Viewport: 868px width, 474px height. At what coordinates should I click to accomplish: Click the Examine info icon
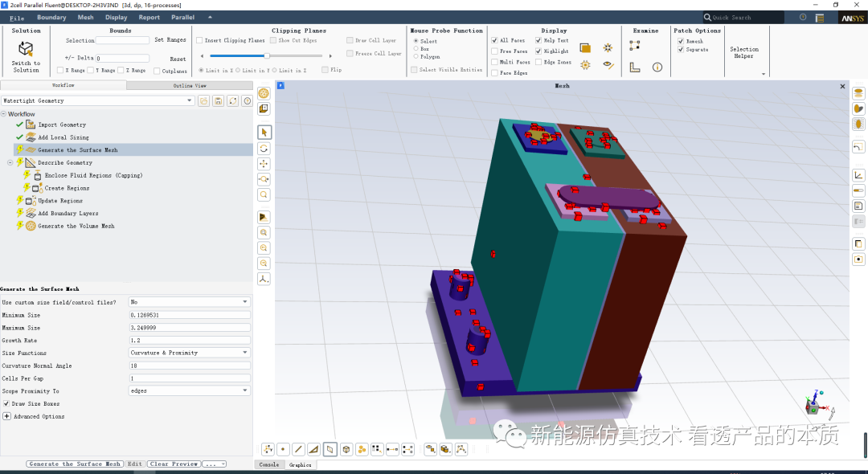(657, 67)
